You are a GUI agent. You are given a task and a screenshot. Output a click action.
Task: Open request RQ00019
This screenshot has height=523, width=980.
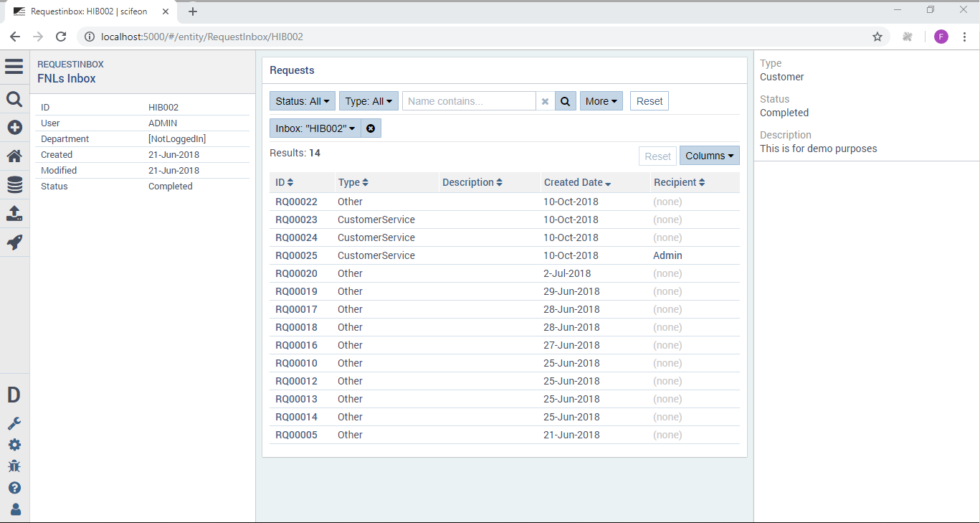296,291
